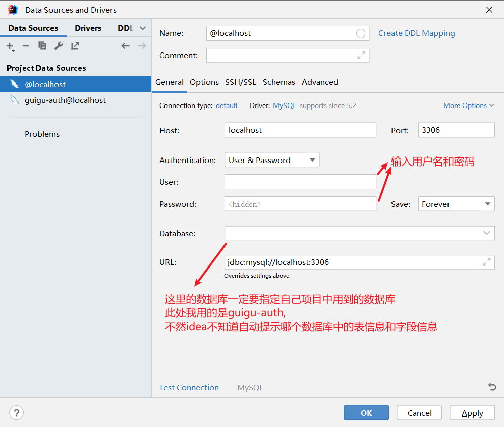Open the Schemas tab
This screenshot has height=427, width=504.
[x=278, y=82]
